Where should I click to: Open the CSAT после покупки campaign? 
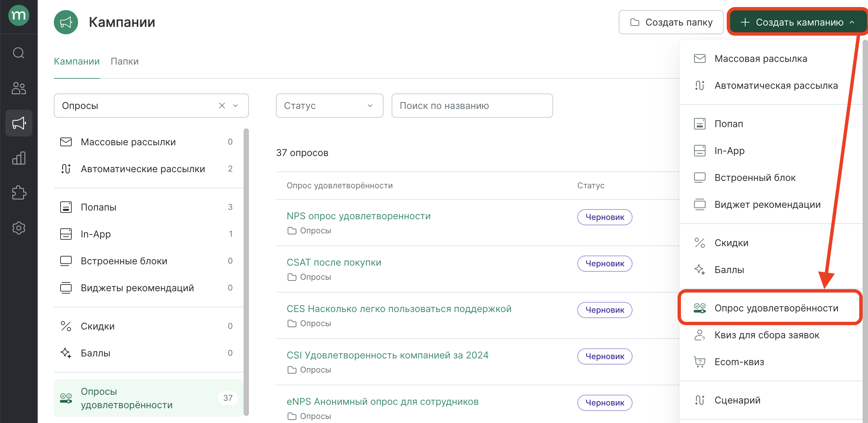[x=334, y=262]
